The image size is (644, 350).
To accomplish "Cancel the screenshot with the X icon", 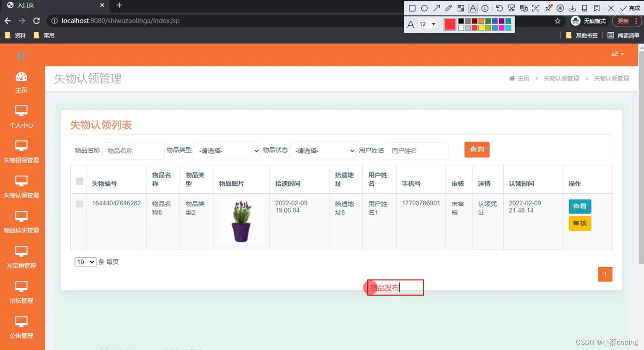I will [x=611, y=8].
